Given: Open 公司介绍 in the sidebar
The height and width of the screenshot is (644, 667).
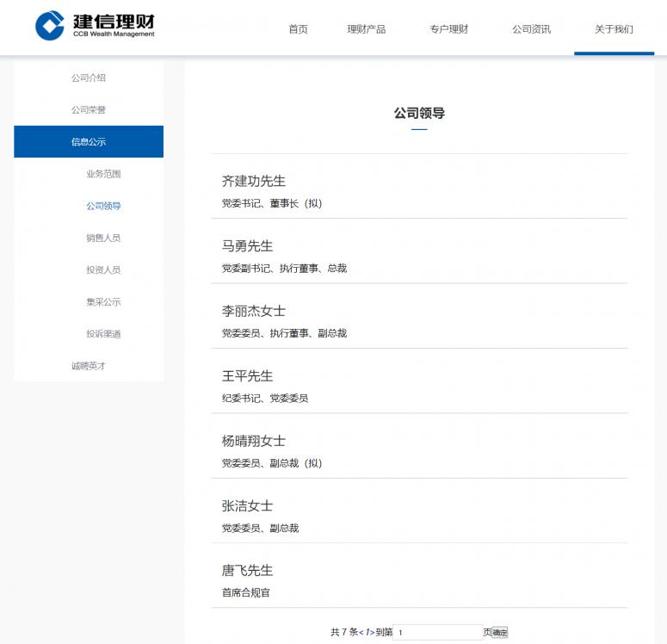Looking at the screenshot, I should click(x=89, y=77).
